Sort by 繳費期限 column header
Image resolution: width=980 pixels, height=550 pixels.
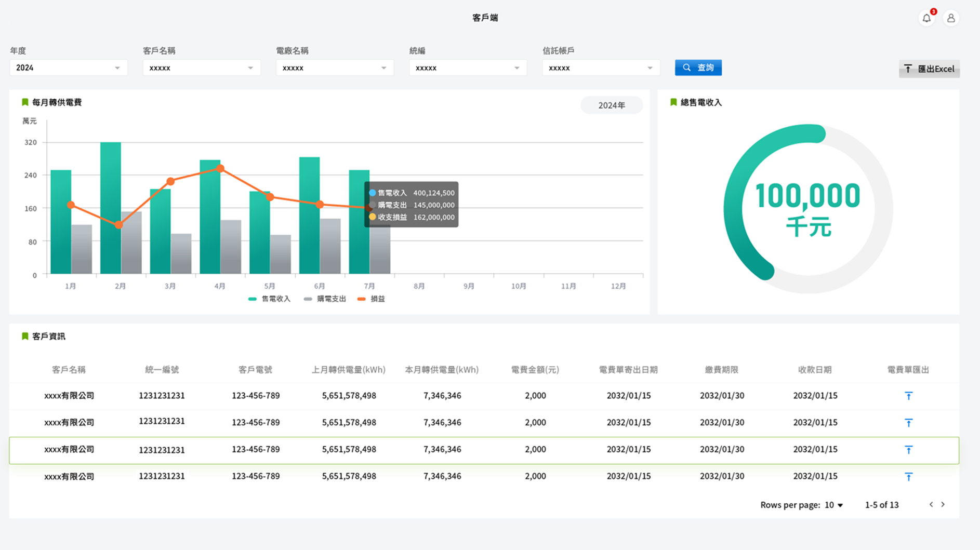(721, 370)
